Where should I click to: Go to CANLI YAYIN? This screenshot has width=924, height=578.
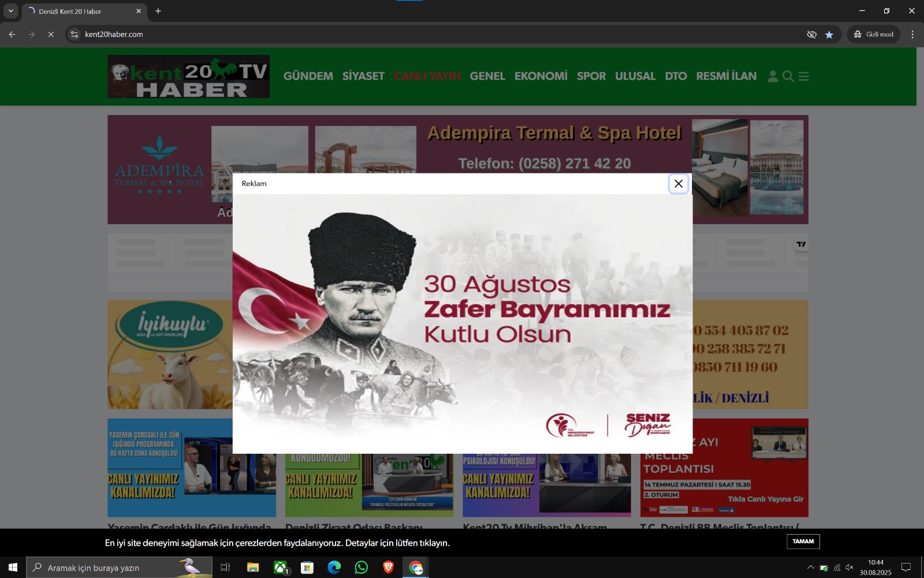coord(427,76)
